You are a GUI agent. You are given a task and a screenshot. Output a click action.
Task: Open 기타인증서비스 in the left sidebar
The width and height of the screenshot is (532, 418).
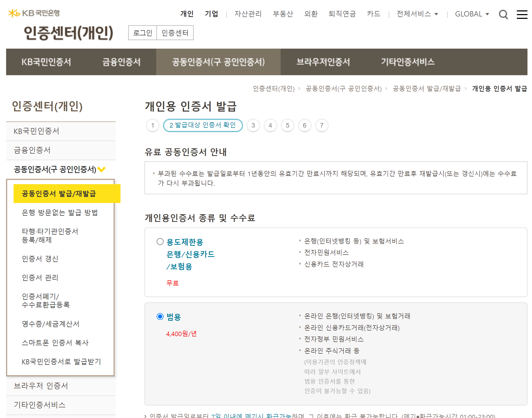coord(61,405)
